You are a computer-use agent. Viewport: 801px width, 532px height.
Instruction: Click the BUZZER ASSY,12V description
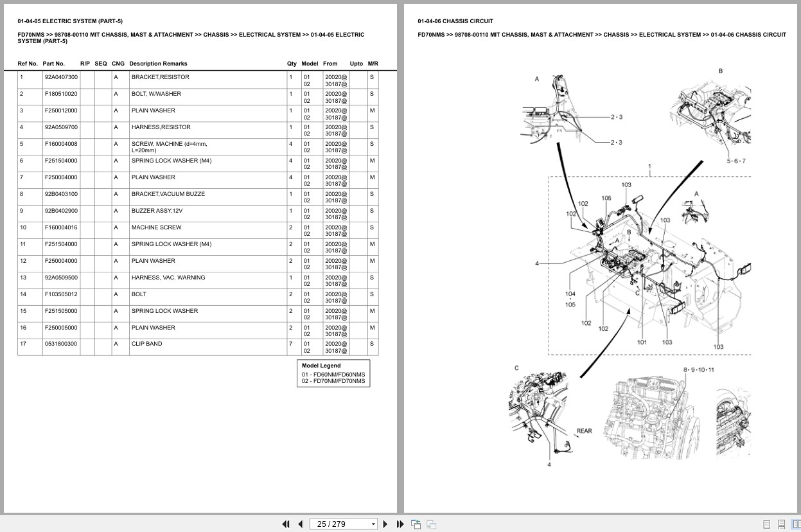click(158, 211)
